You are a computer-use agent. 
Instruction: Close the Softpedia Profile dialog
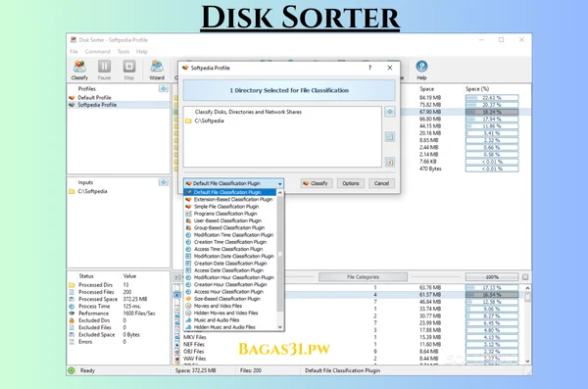390,68
